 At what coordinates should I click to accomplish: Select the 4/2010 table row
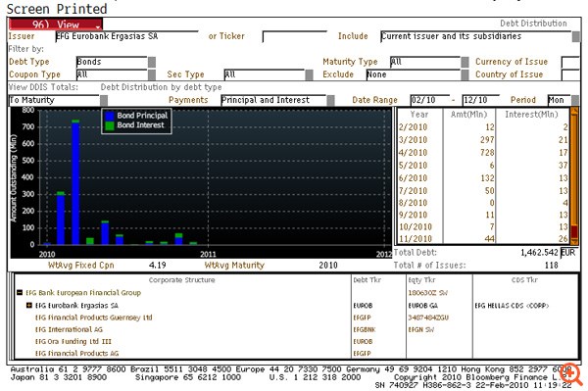(x=483, y=153)
